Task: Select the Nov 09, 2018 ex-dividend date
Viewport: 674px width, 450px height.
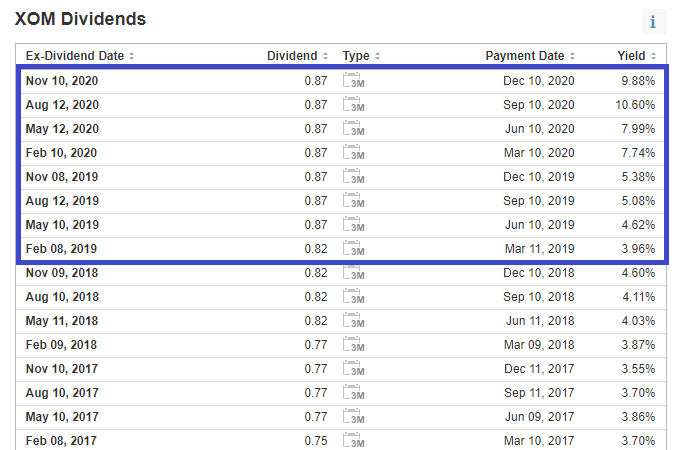Action: (x=62, y=273)
